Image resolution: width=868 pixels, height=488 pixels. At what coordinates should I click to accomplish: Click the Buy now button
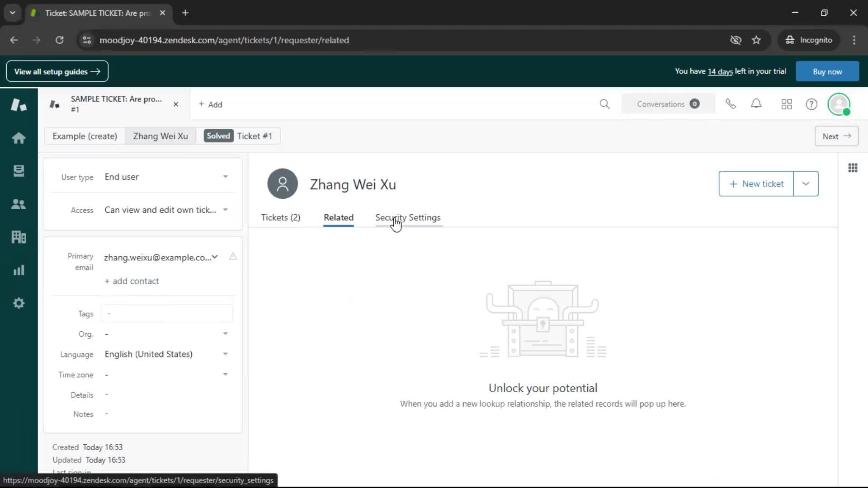[827, 71]
